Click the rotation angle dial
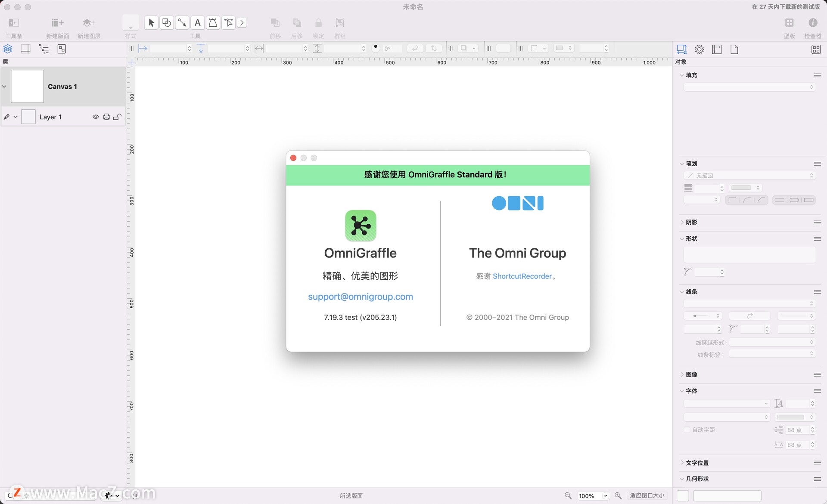This screenshot has width=827, height=504. pos(376,48)
